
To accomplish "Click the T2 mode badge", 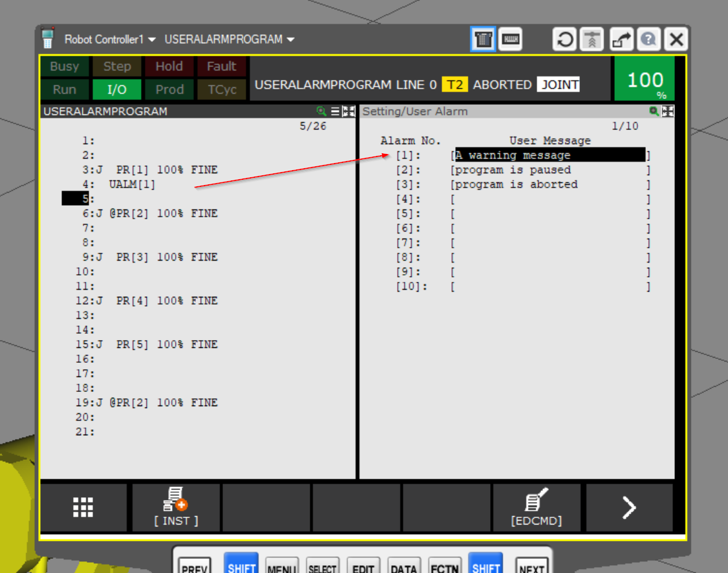I will (455, 85).
